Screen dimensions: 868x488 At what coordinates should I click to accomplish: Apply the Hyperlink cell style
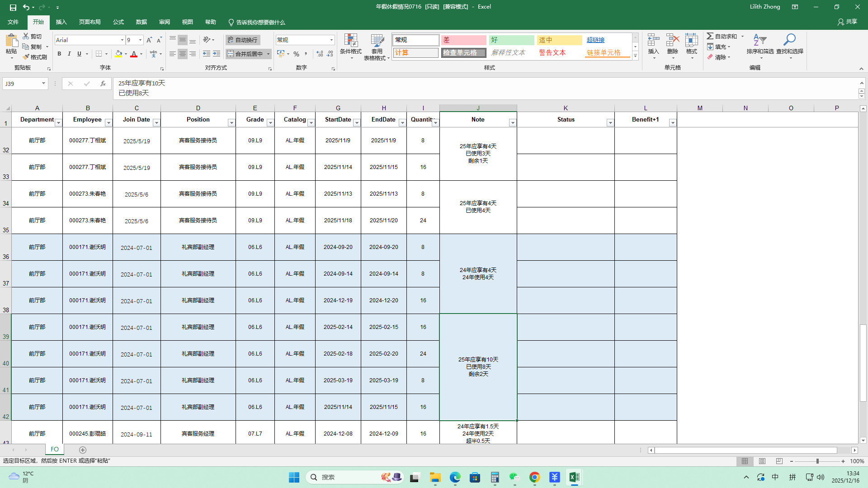(595, 40)
